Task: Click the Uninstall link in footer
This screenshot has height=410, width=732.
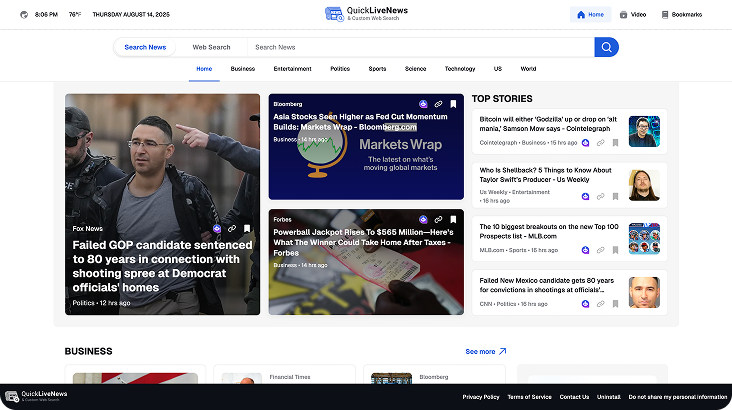Action: [x=609, y=397]
